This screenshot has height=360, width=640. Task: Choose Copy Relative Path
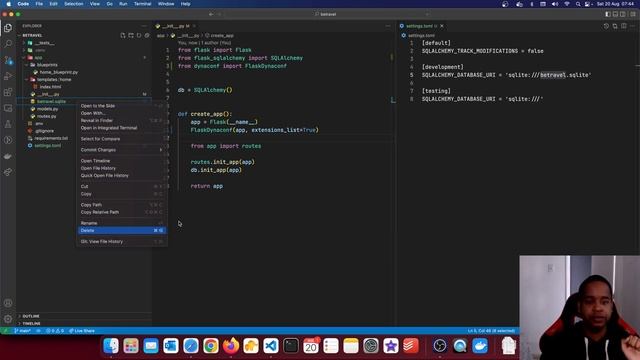121,212
